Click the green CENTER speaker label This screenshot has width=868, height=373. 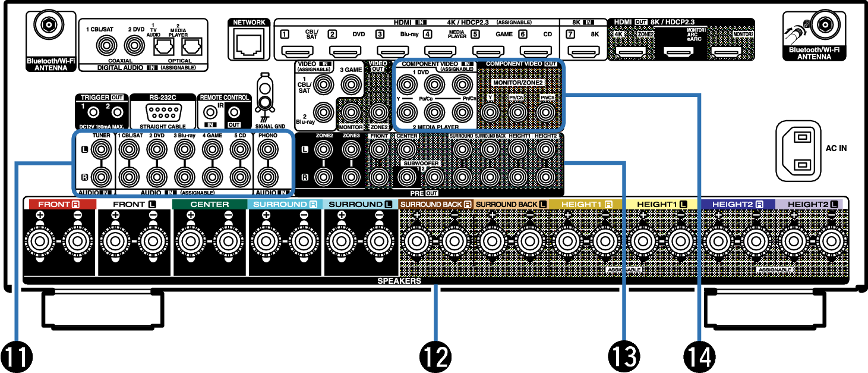(x=209, y=204)
